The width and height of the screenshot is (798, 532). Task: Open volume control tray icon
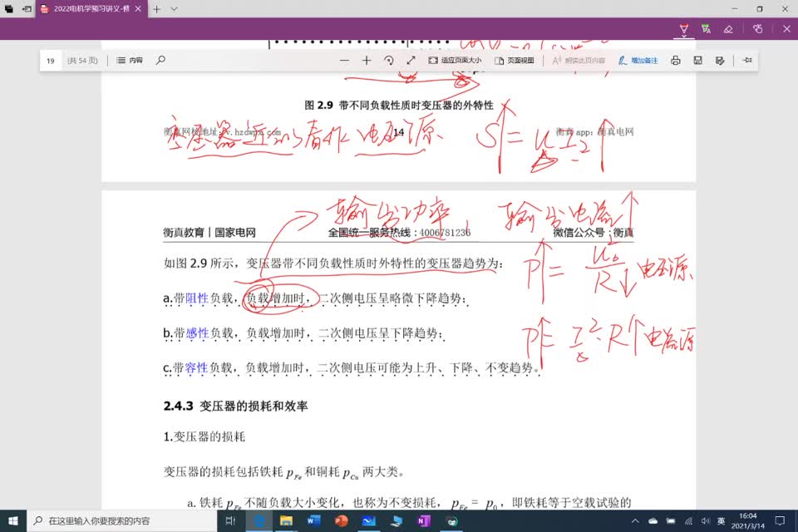tap(706, 521)
